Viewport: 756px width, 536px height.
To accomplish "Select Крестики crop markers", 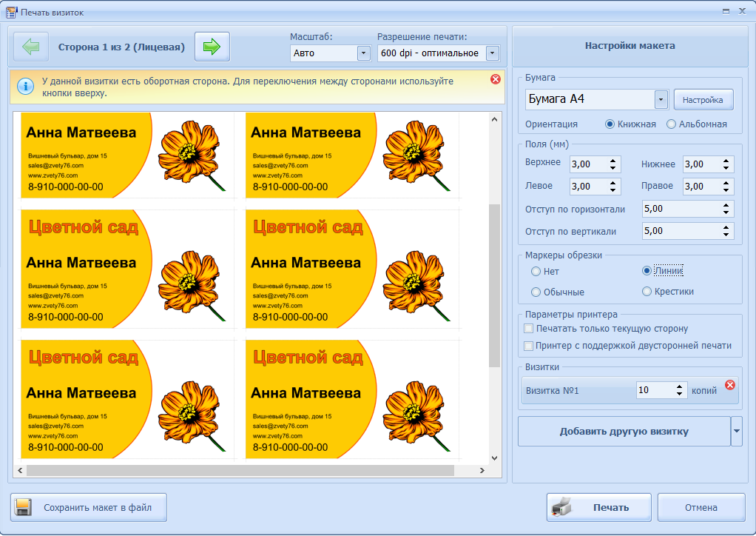I will [647, 292].
